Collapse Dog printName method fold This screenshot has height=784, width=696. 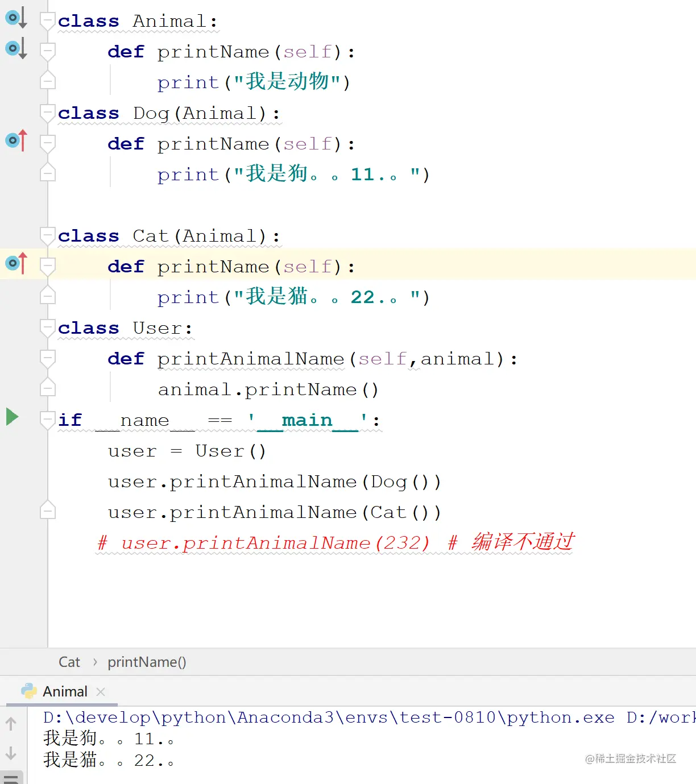(x=48, y=144)
